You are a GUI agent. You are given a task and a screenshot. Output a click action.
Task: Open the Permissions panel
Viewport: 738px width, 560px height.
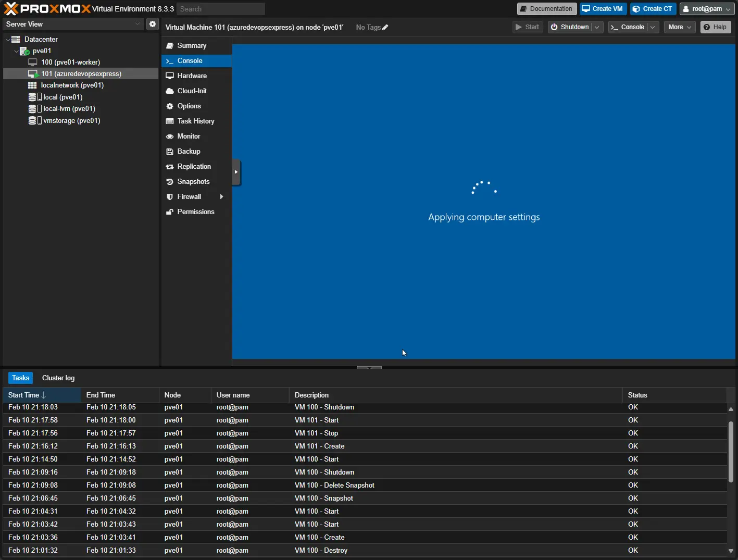[195, 211]
